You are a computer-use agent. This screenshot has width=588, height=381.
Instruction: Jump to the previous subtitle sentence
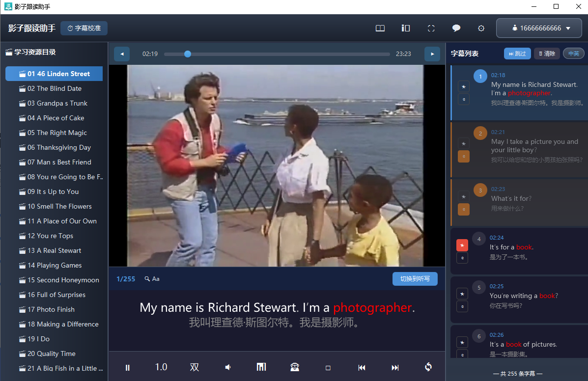click(362, 368)
